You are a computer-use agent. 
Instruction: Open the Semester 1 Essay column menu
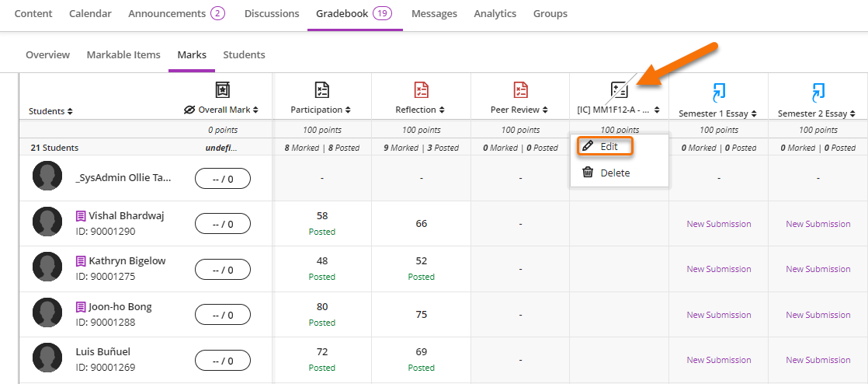[753, 113]
